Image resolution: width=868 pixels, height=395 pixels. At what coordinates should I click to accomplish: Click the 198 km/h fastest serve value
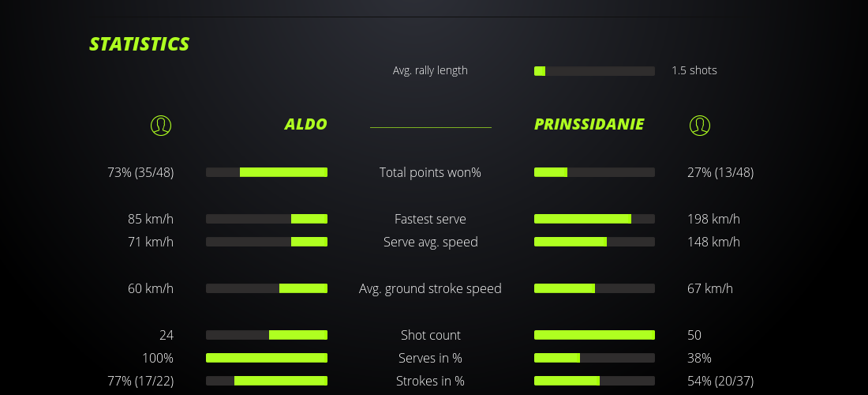[713, 219]
